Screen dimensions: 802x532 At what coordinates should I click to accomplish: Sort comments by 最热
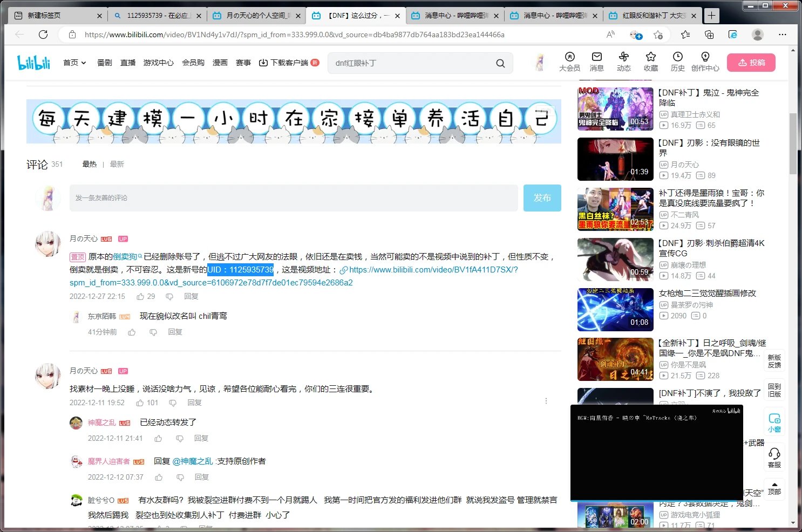(x=90, y=164)
